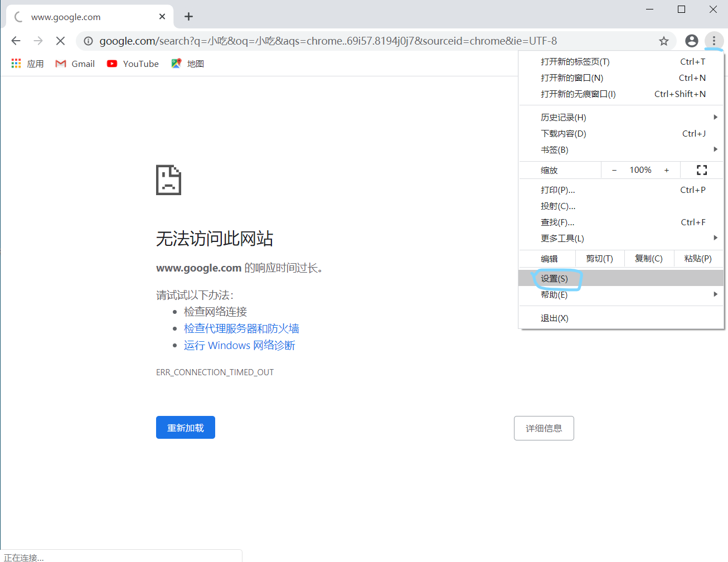Close the www.google.com tab
728x562 pixels.
pyautogui.click(x=162, y=17)
